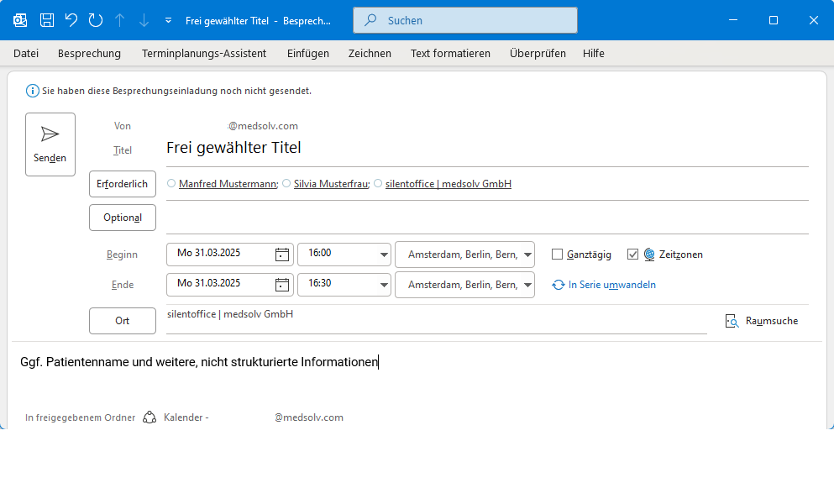The width and height of the screenshot is (834, 504).
Task: Open the Überprüfen tab
Action: (x=538, y=53)
